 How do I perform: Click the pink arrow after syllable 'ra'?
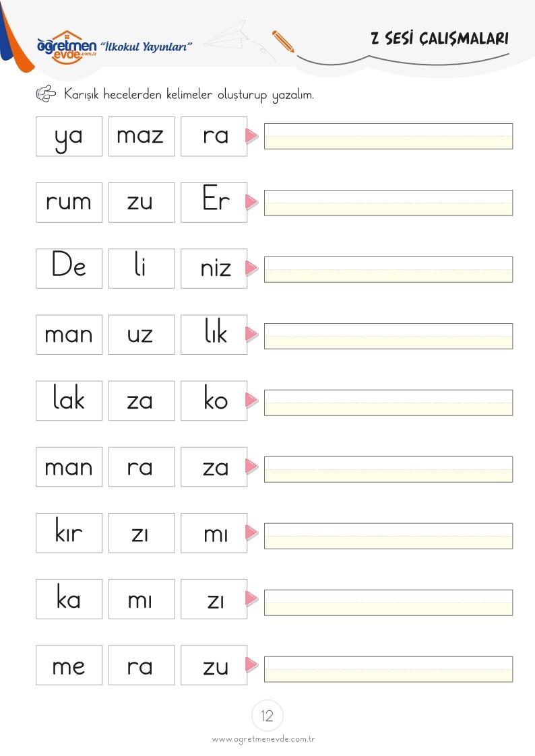pos(252,136)
